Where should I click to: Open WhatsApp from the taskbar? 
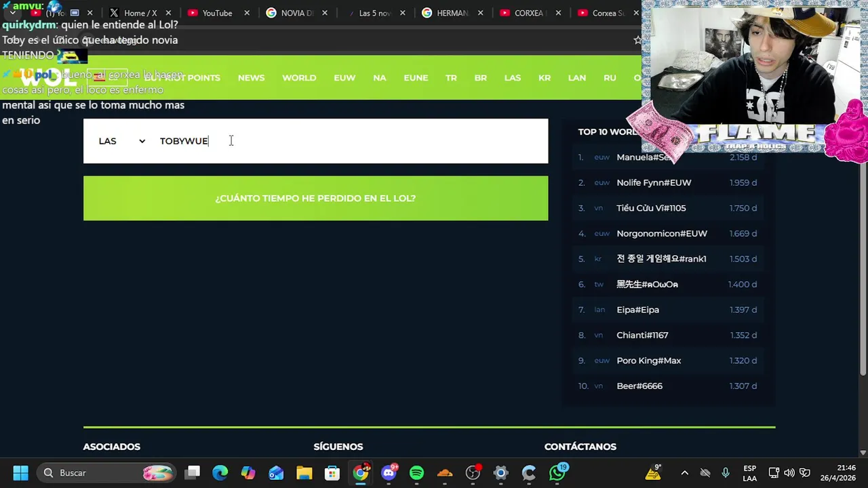pyautogui.click(x=557, y=472)
